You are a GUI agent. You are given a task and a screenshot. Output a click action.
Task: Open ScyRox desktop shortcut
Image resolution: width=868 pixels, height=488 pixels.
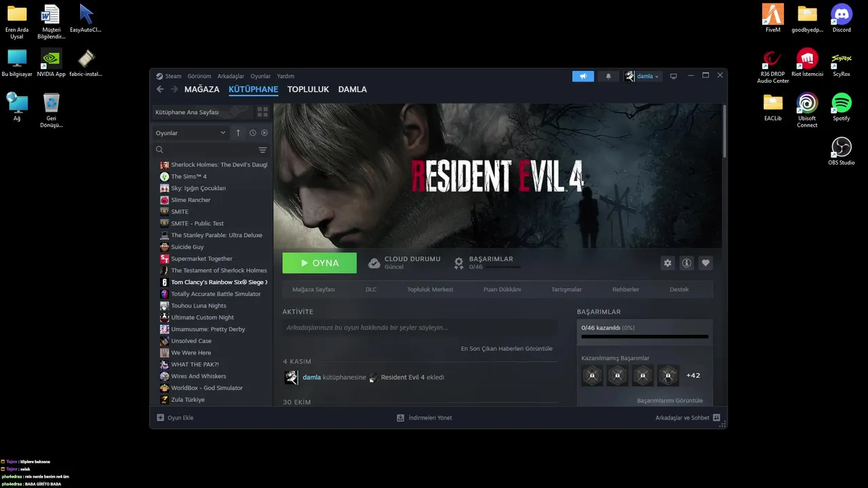point(841,62)
